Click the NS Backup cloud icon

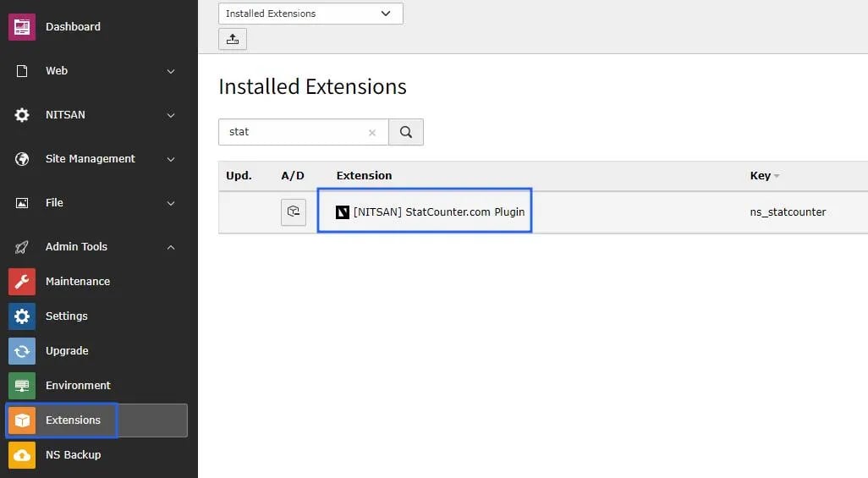[x=22, y=455]
